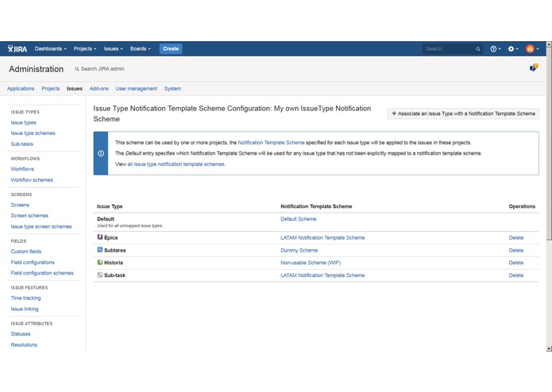This screenshot has width=552, height=392.
Task: Click the Issue Type column header
Action: (110, 206)
